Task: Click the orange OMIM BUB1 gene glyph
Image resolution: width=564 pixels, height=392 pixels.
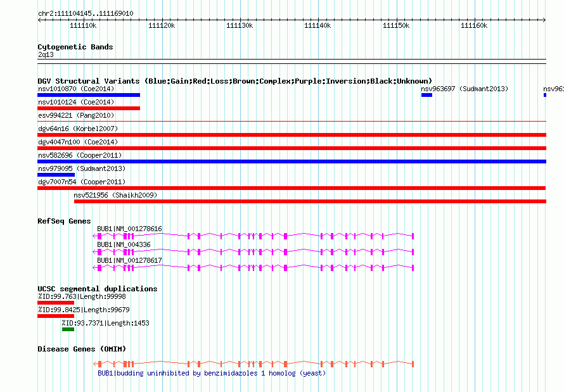Action: point(253,364)
